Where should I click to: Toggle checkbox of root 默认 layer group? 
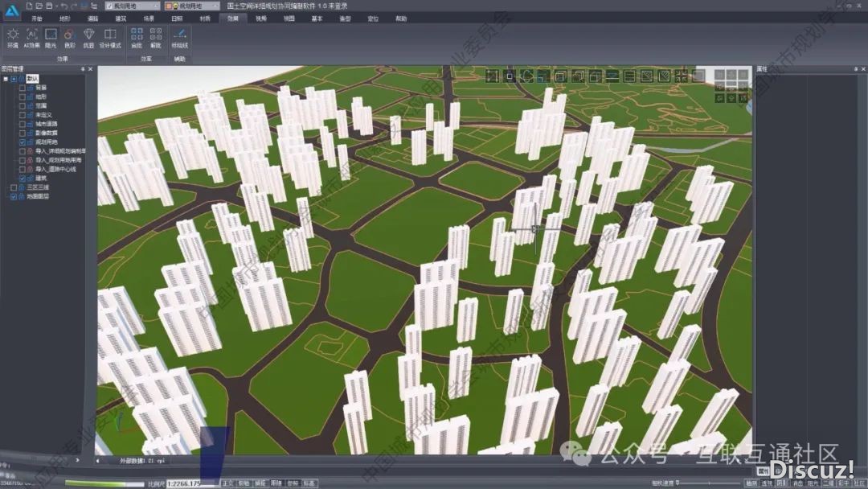(14, 79)
